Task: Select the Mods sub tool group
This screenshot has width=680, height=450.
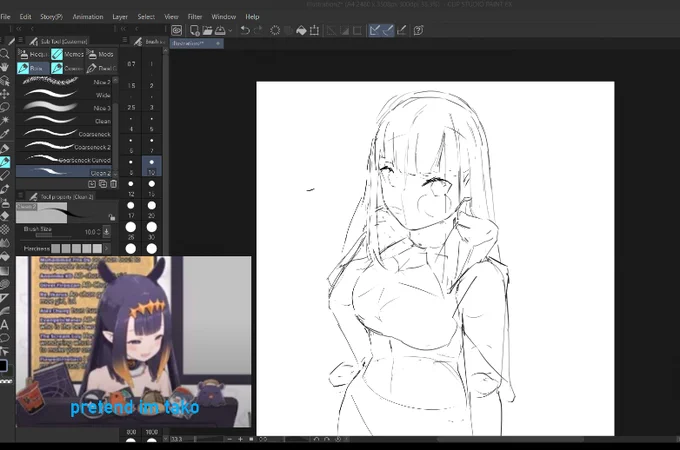Action: 101,54
